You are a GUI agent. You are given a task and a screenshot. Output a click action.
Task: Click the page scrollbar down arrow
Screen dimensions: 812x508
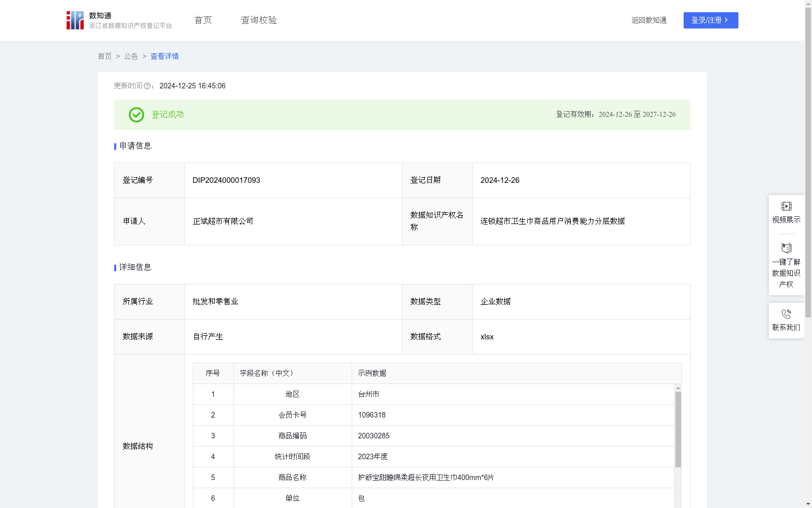coord(808,504)
